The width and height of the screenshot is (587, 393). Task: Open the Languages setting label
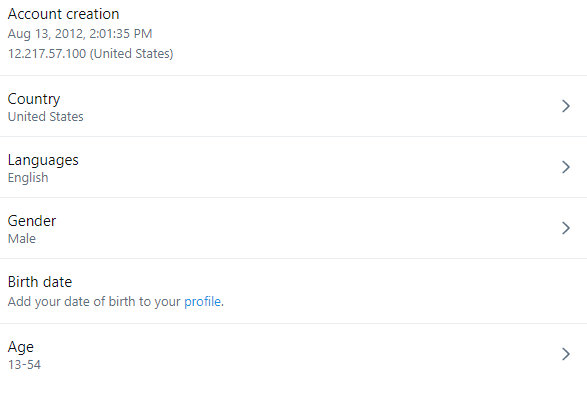click(x=43, y=160)
